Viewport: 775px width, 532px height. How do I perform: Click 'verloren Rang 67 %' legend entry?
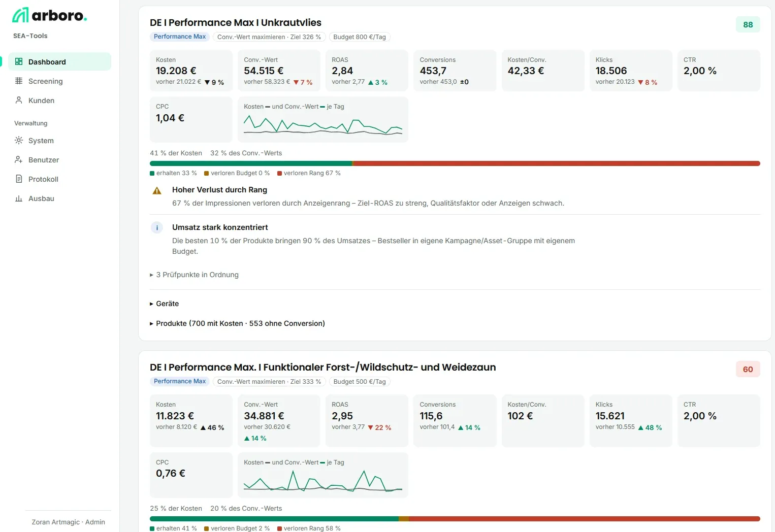tap(309, 173)
